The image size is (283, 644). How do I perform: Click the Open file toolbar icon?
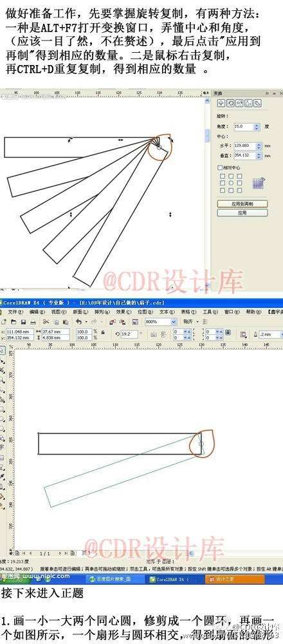(x=14, y=322)
